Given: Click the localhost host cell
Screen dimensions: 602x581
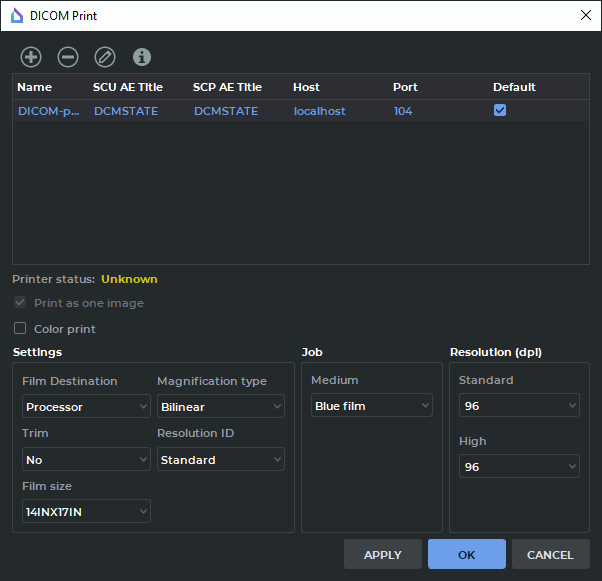Looking at the screenshot, I should pos(319,111).
